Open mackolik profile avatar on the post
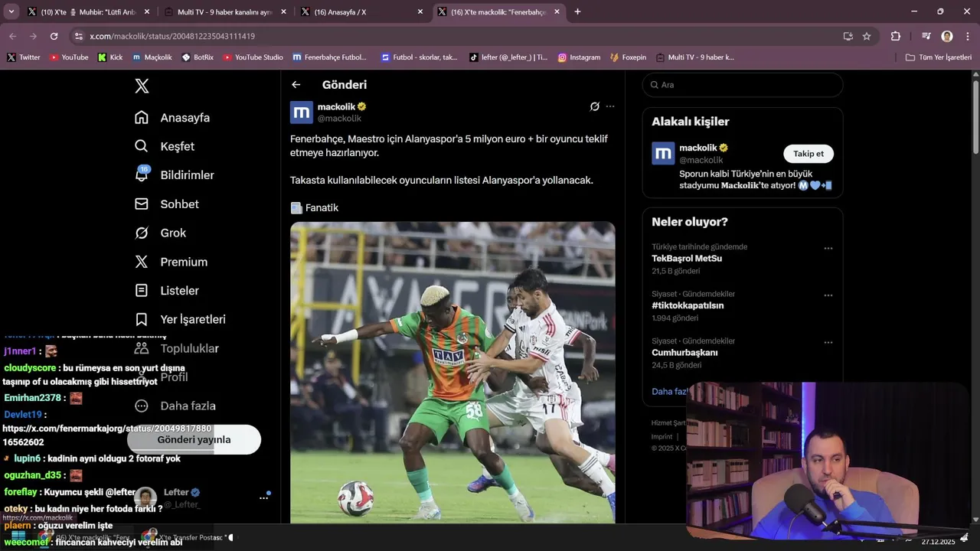 coord(302,112)
